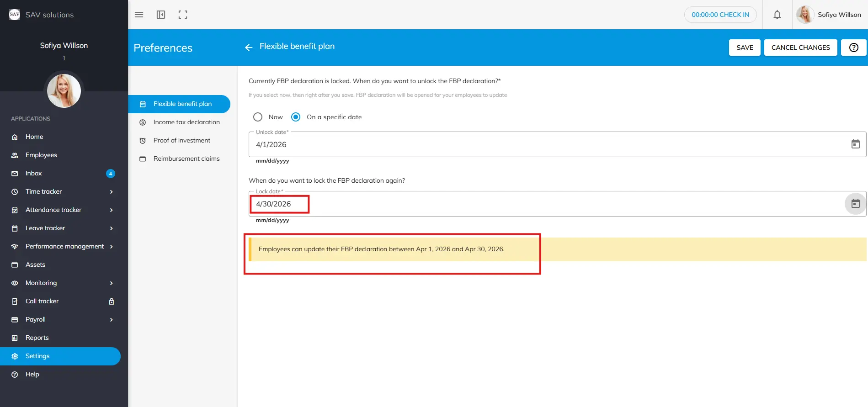Enter fullscreen mode via the expand icon
This screenshot has width=868, height=407.
pos(183,15)
